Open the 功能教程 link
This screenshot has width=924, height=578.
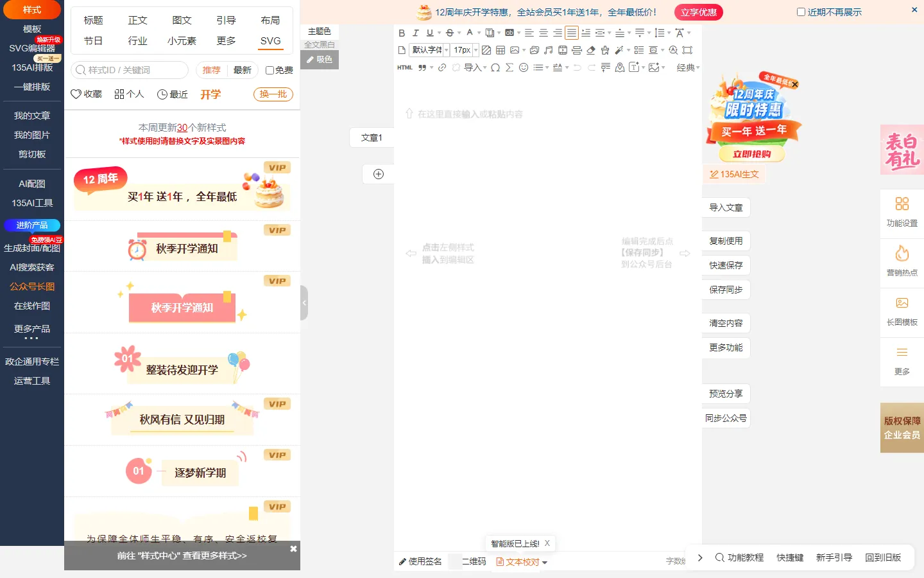(739, 557)
